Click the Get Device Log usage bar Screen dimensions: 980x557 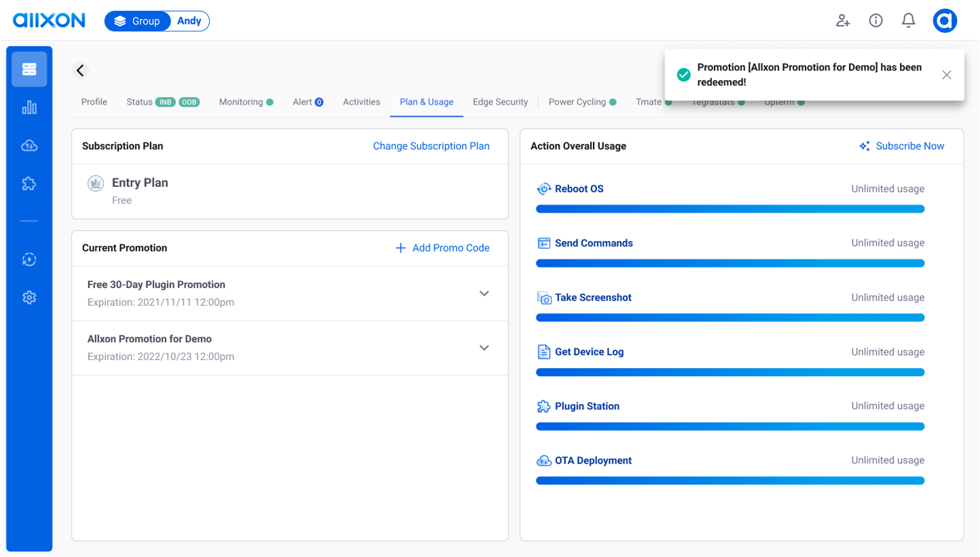pos(730,372)
